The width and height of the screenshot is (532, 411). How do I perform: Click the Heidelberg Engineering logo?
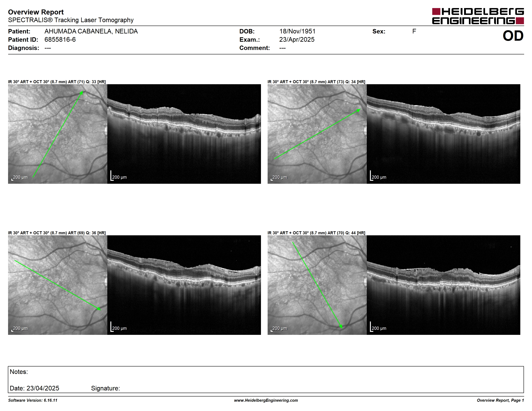(x=478, y=16)
